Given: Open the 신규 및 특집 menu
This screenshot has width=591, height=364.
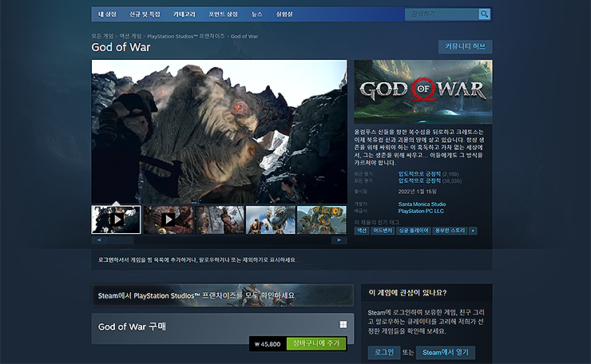Looking at the screenshot, I should (145, 14).
